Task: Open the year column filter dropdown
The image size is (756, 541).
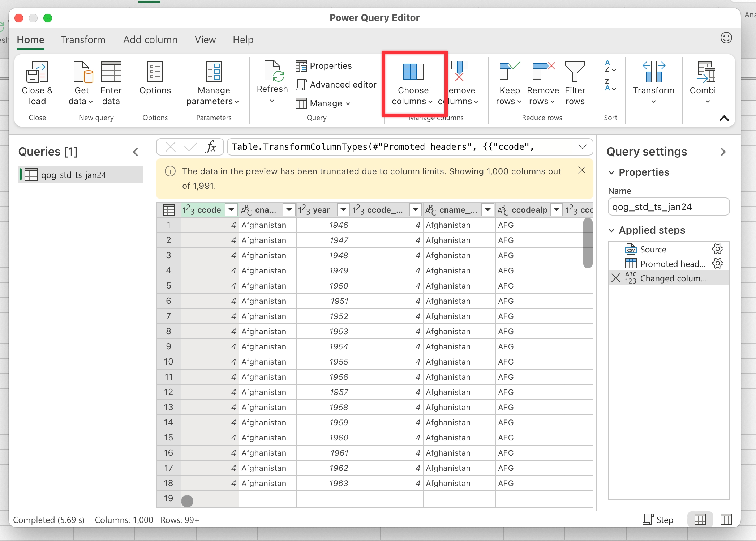Action: pos(343,210)
